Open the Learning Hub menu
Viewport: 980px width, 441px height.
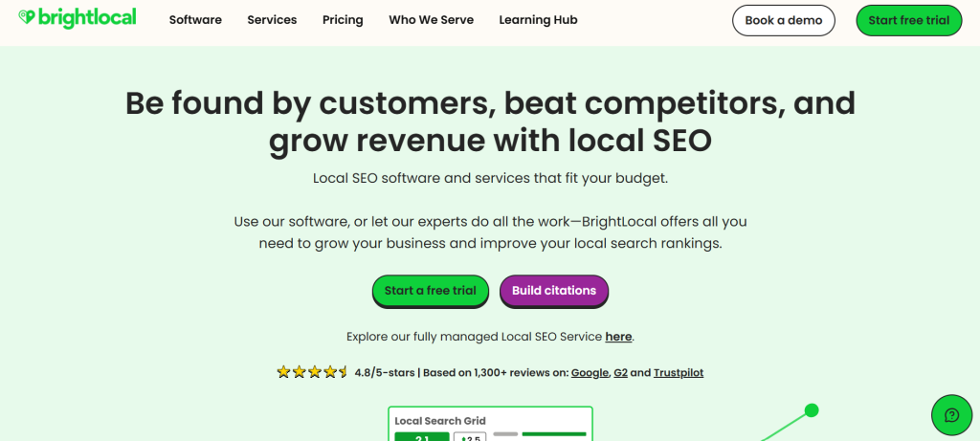538,20
